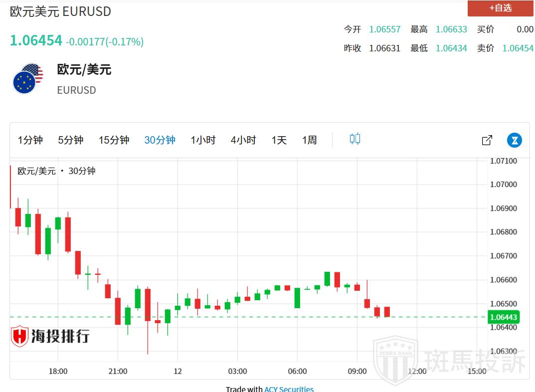Click the 12:00 time axis label
This screenshot has height=392, width=535.
tap(417, 371)
